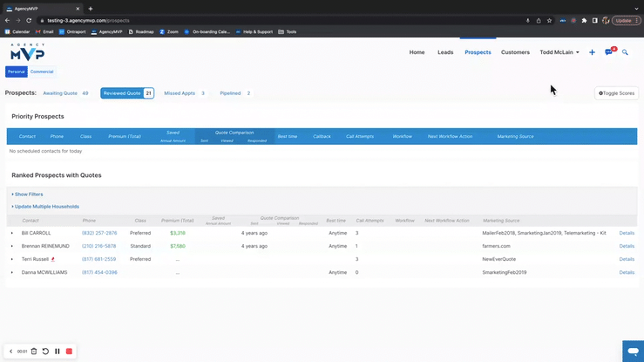Click the blue plus add icon
This screenshot has width=644, height=362.
coord(592,52)
